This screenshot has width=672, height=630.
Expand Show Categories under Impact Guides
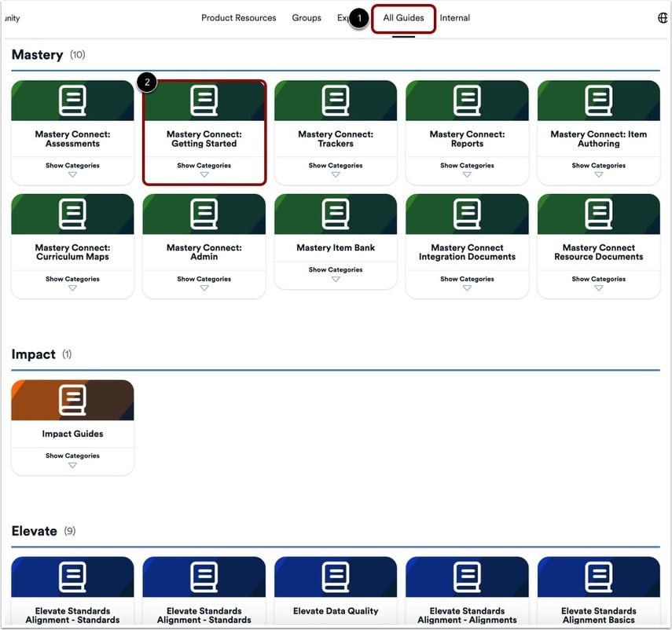click(x=72, y=460)
